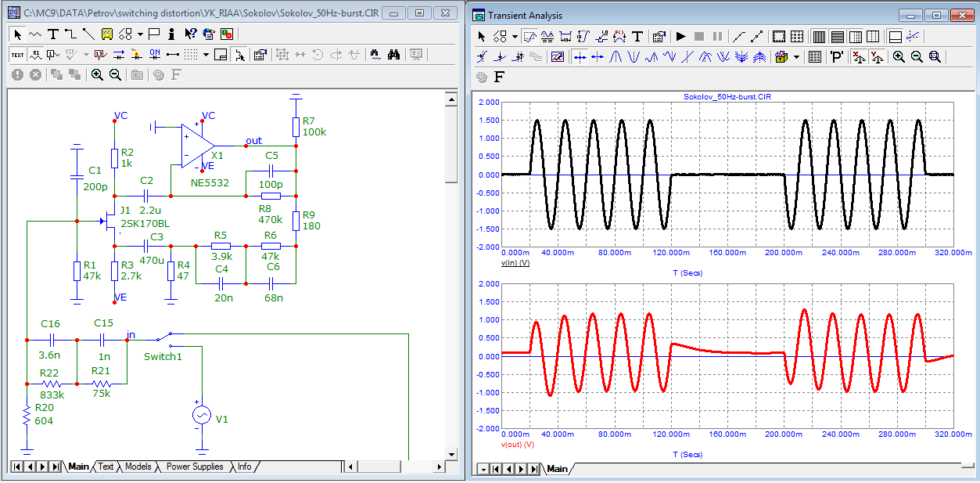Screen dimensions: 980x483
Task: Pick the orthogonal wire tool
Action: (70, 34)
